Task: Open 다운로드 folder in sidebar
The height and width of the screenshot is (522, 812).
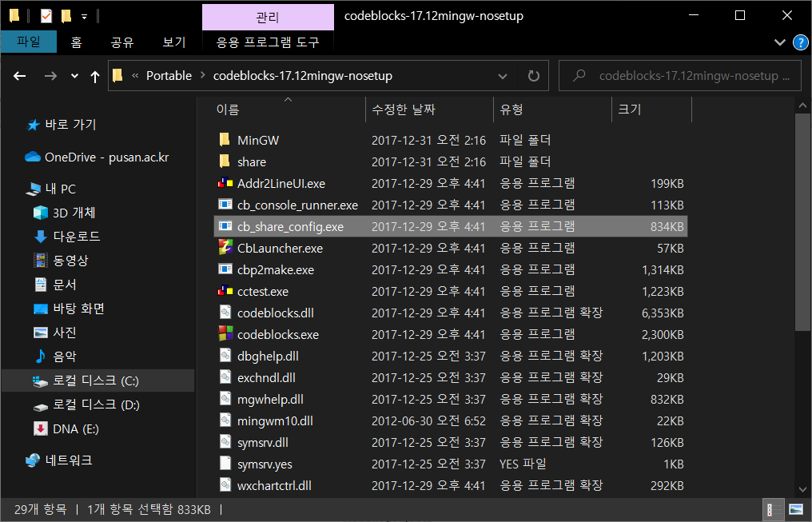Action: pos(66,237)
